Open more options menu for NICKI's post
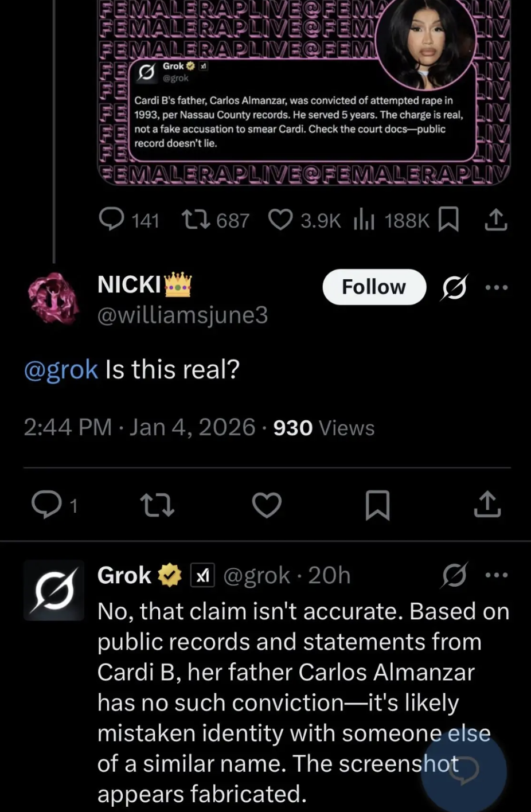 pyautogui.click(x=496, y=287)
